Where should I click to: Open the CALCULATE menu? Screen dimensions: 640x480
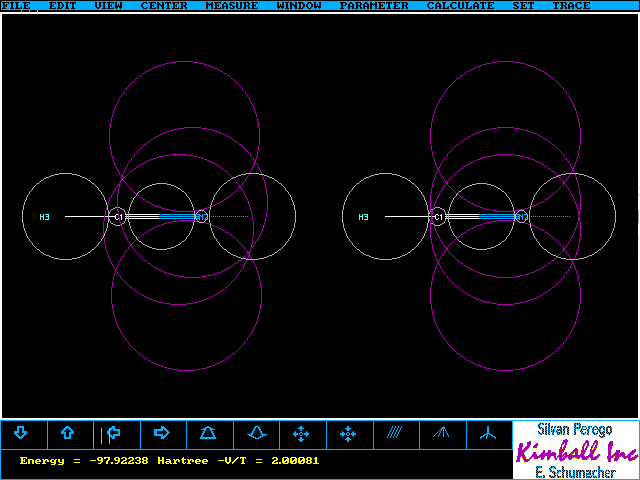460,6
